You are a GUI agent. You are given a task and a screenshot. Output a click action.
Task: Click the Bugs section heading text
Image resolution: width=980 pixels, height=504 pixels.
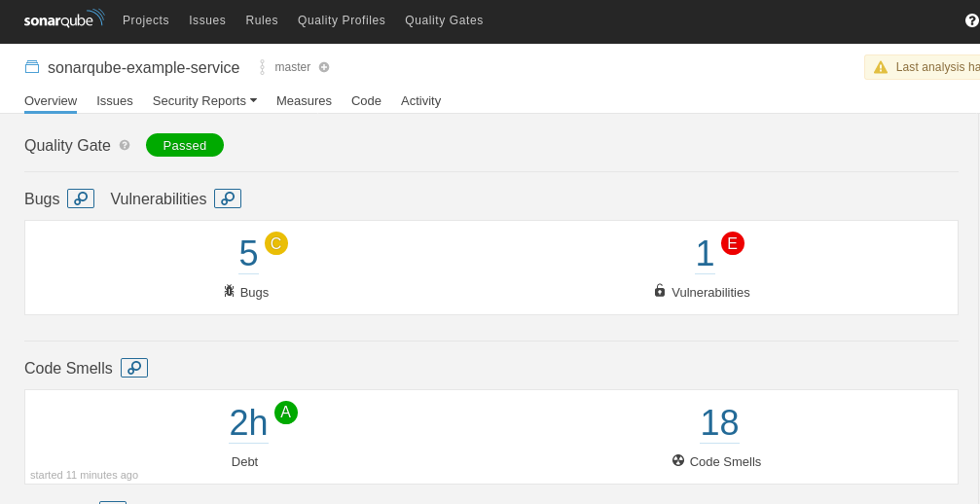click(x=42, y=198)
